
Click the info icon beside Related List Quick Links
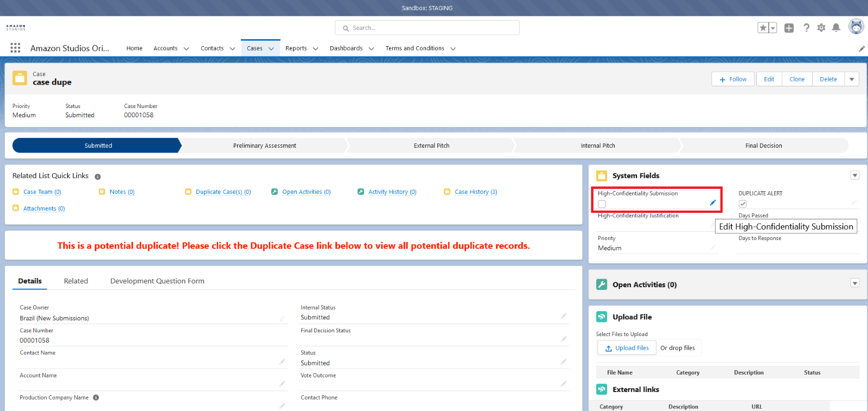pyautogui.click(x=98, y=176)
